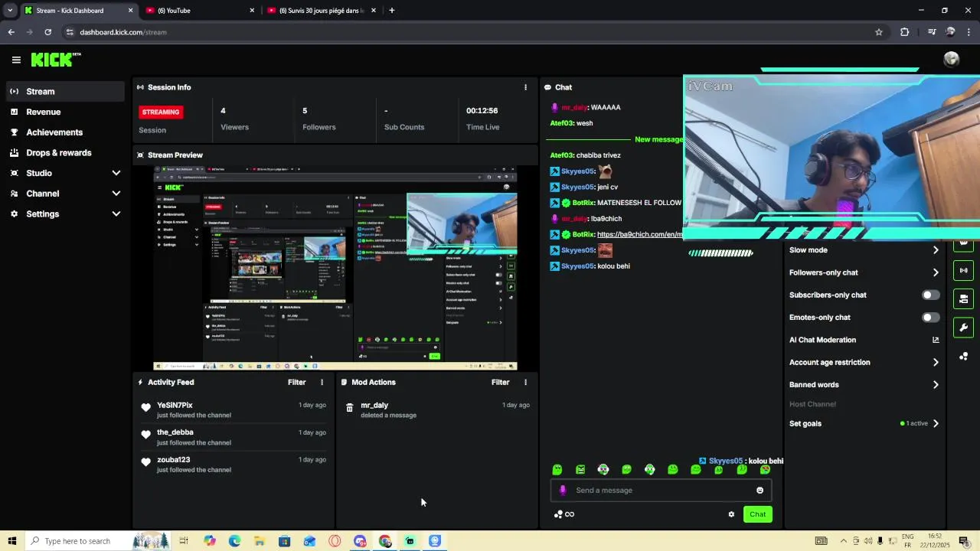The image size is (980, 551).
Task: Open chat settings gear icon
Action: tap(731, 514)
